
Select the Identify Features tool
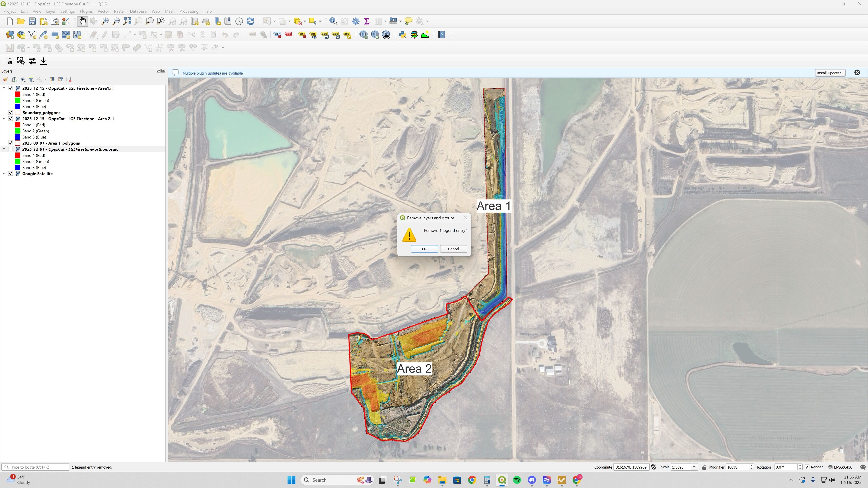[x=333, y=21]
